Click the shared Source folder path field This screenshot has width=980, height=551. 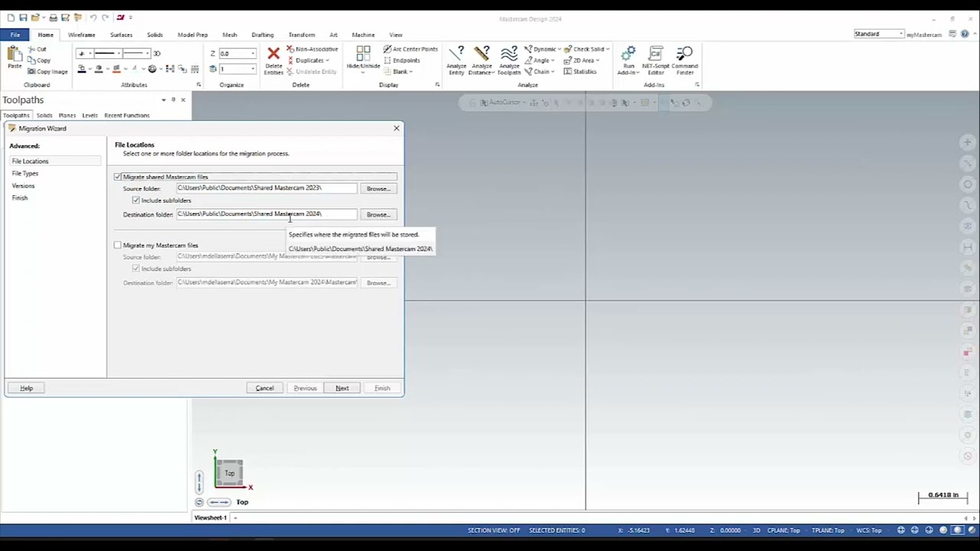pos(266,187)
